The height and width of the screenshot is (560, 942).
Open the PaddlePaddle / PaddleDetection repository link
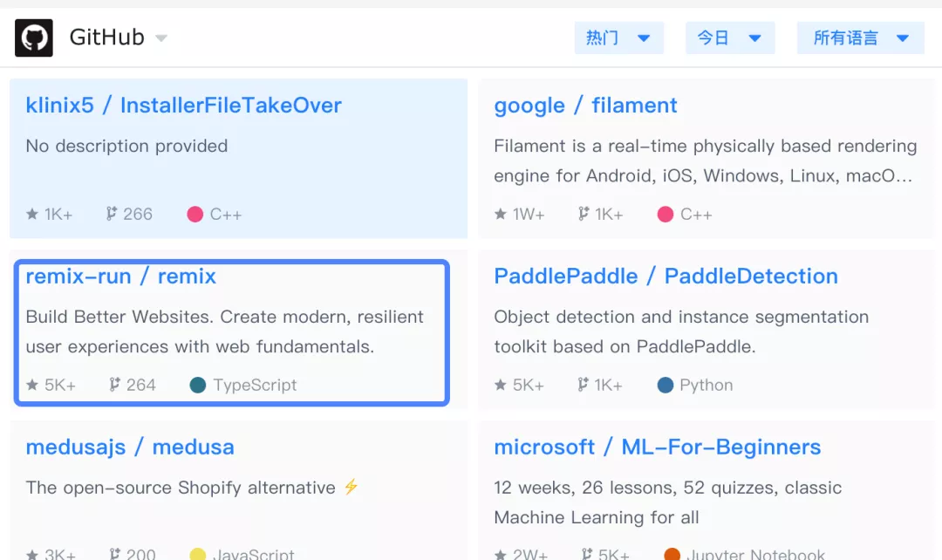coord(666,276)
